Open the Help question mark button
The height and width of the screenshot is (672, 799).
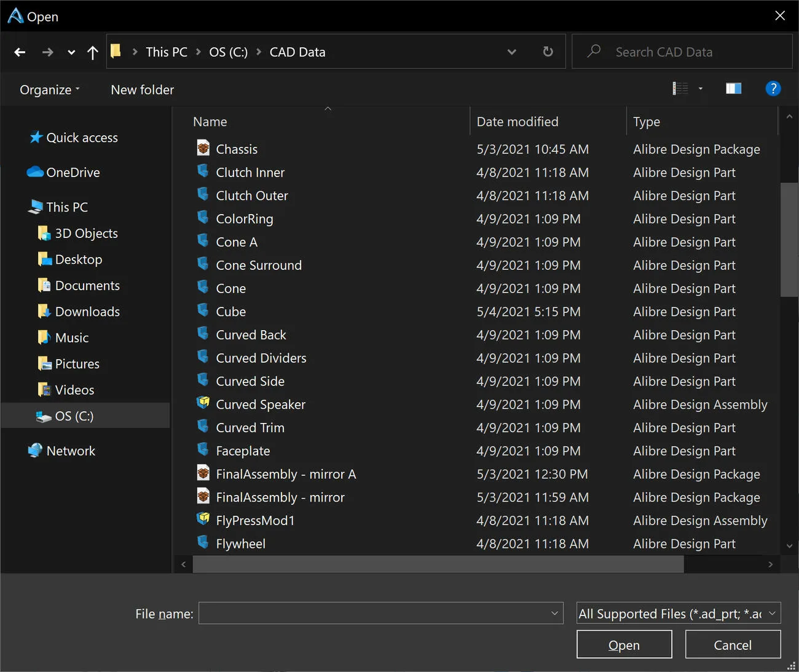(773, 89)
